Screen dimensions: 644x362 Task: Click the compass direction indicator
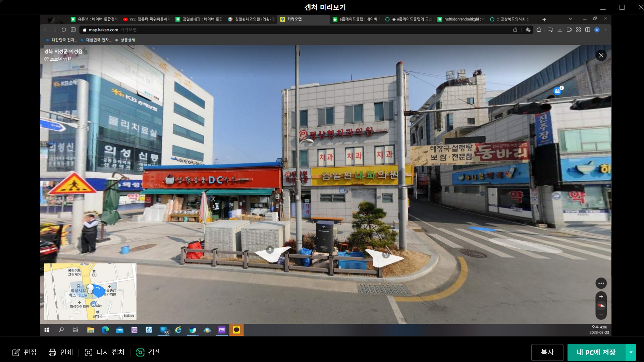(x=601, y=305)
